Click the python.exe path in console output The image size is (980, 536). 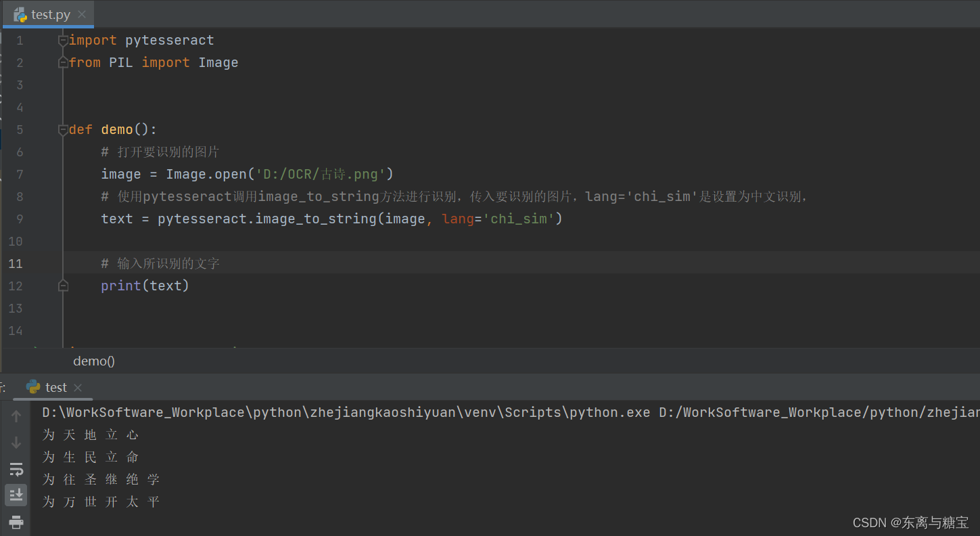(346, 413)
